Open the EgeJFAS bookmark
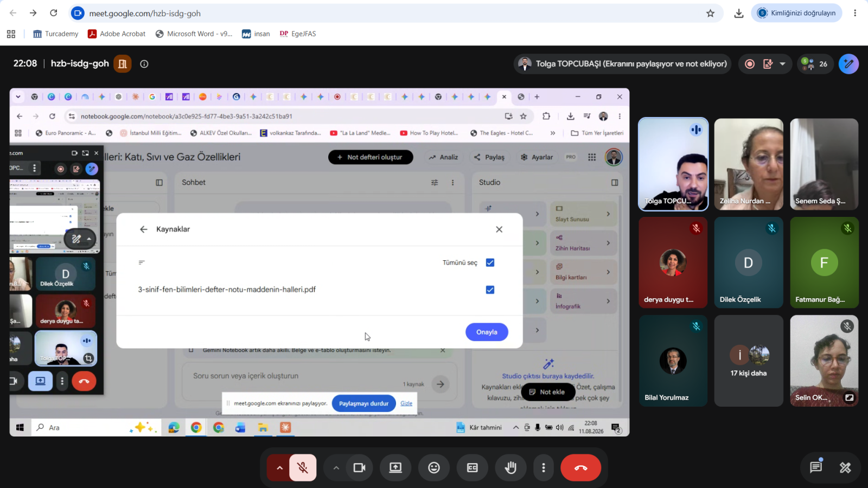Screen dimensions: 868x488 click(x=298, y=34)
